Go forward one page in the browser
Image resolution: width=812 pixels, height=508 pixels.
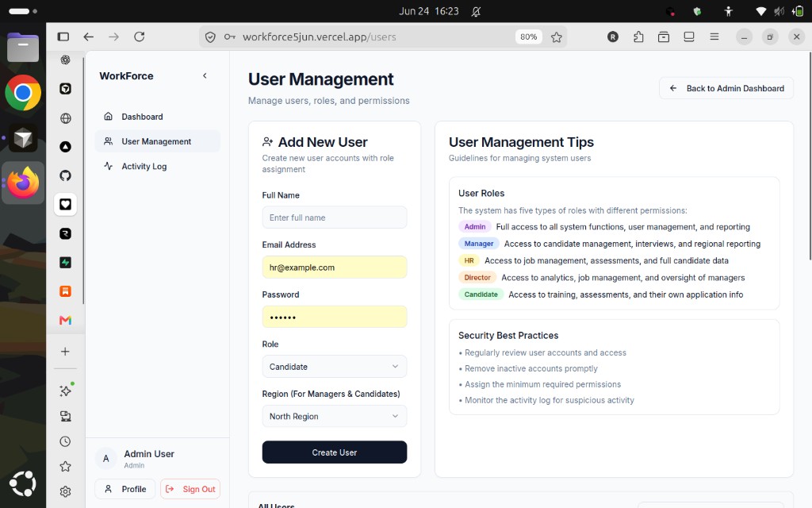[114, 37]
